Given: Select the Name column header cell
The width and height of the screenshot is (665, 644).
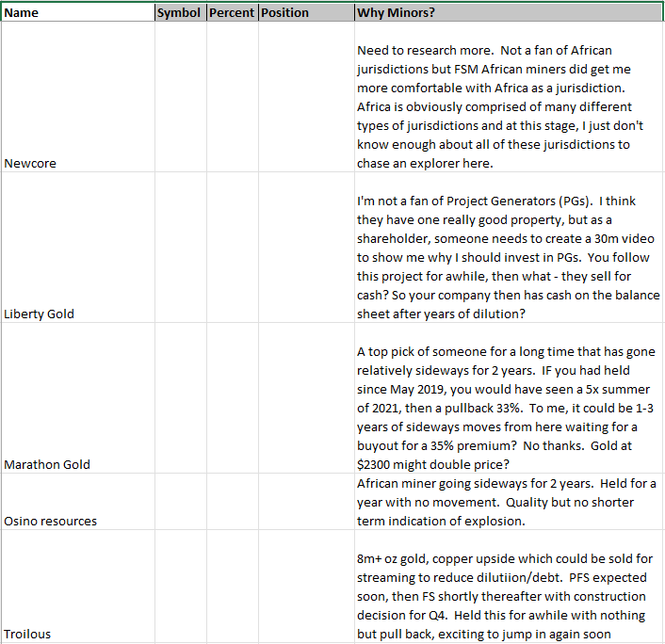Looking at the screenshot, I should (77, 13).
